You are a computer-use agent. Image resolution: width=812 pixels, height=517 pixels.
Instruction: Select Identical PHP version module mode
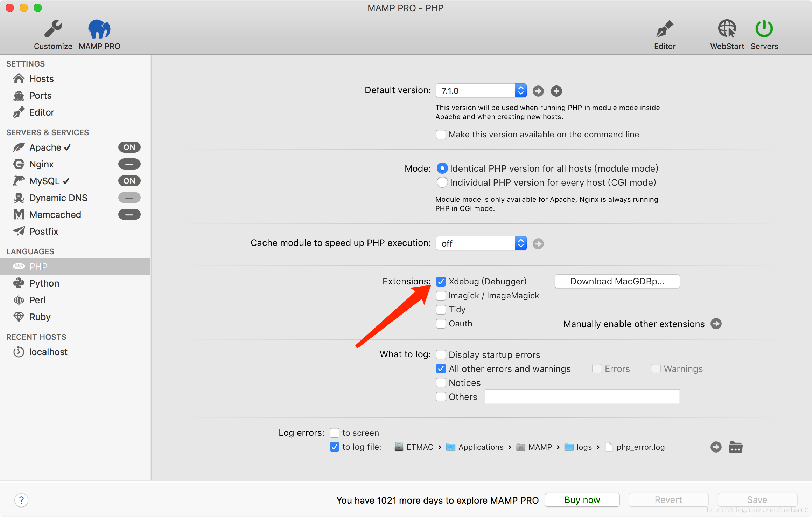tap(442, 168)
